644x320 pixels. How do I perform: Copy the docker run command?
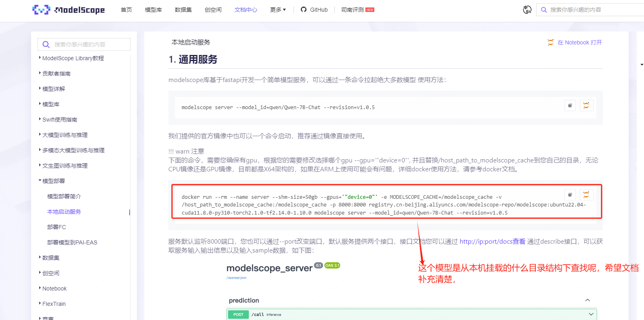coord(570,195)
